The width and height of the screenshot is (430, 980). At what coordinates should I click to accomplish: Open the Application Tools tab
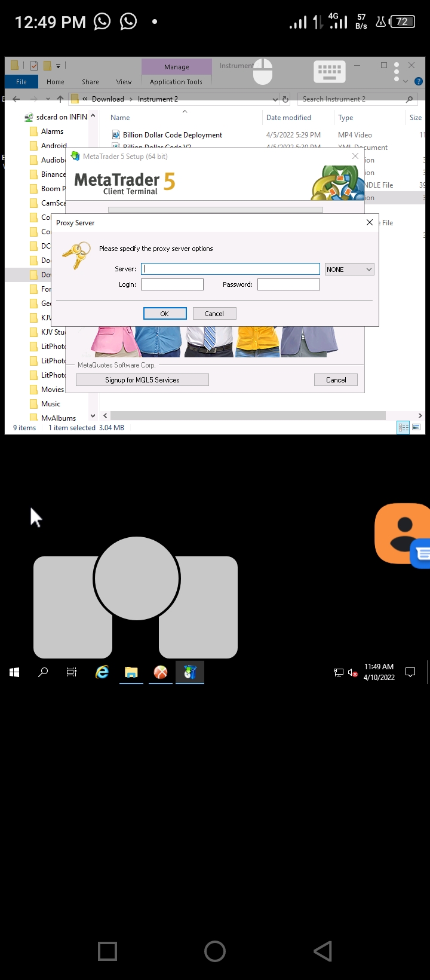coord(176,82)
